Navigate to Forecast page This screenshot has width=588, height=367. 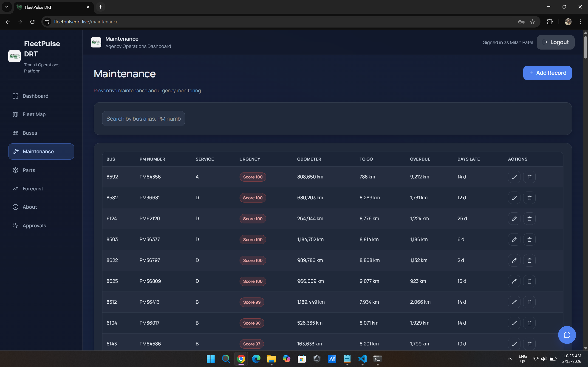33,189
